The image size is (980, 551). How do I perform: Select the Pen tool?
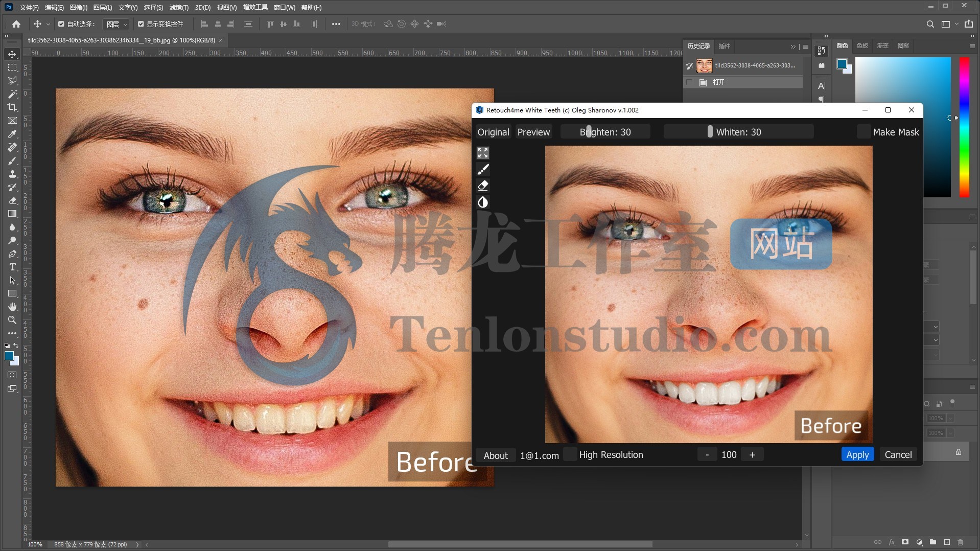(x=12, y=254)
